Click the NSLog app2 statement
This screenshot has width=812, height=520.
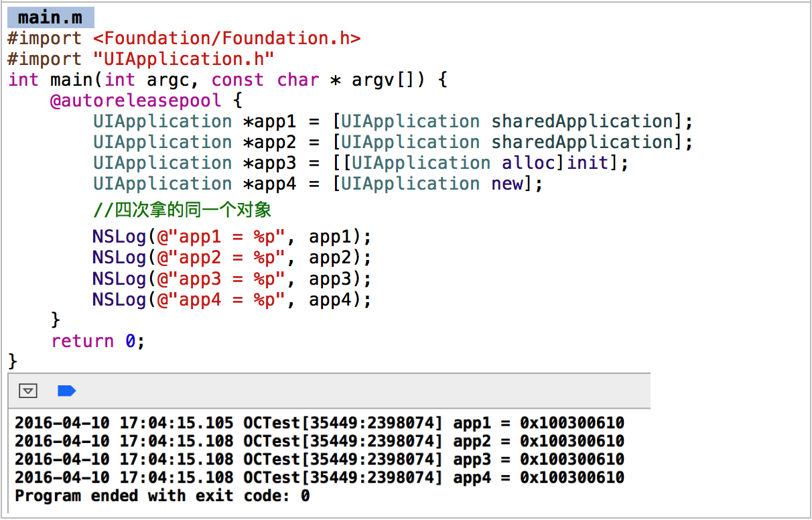click(232, 258)
